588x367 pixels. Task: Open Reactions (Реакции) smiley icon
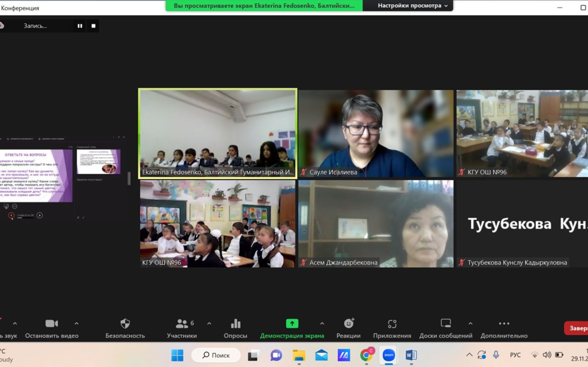point(349,324)
